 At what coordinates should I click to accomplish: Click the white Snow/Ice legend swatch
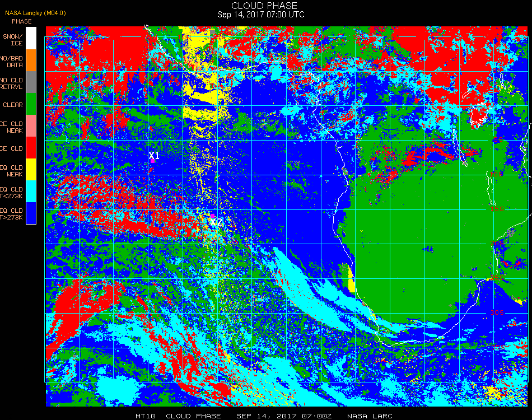[x=31, y=38]
